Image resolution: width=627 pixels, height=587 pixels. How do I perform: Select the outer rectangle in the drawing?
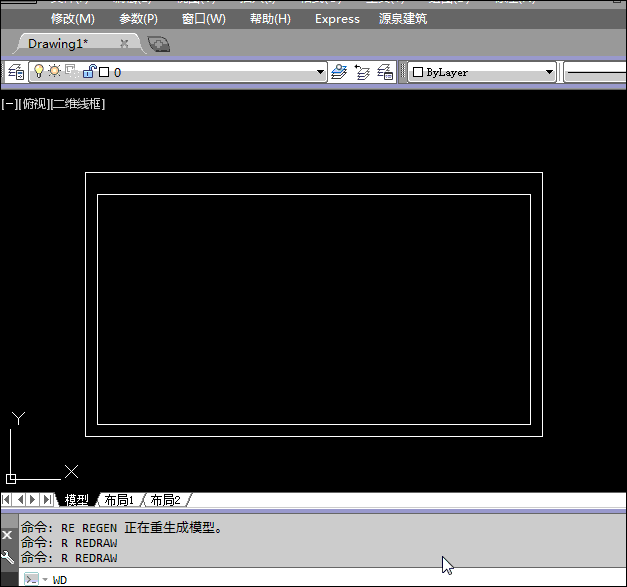tap(314, 173)
